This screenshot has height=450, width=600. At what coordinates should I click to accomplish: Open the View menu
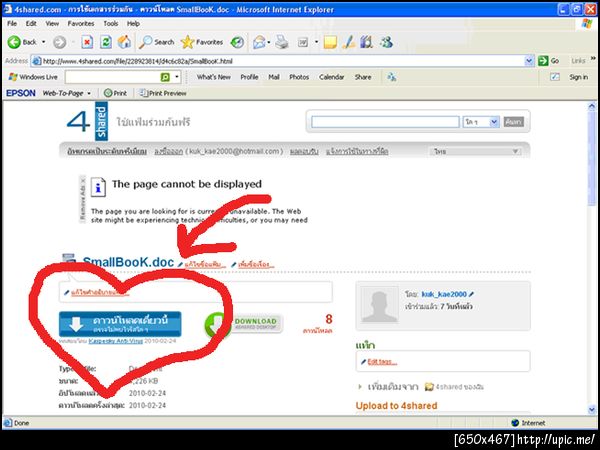click(x=52, y=23)
